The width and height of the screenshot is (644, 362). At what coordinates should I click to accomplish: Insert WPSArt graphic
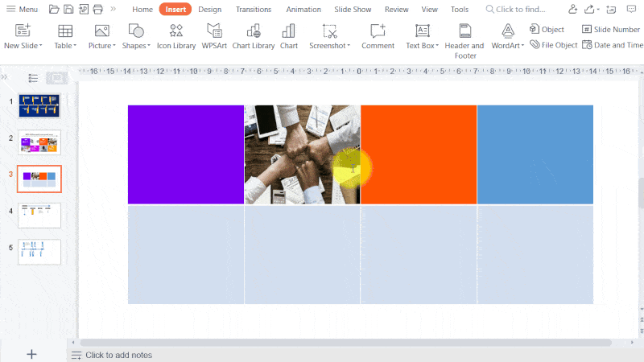click(214, 36)
